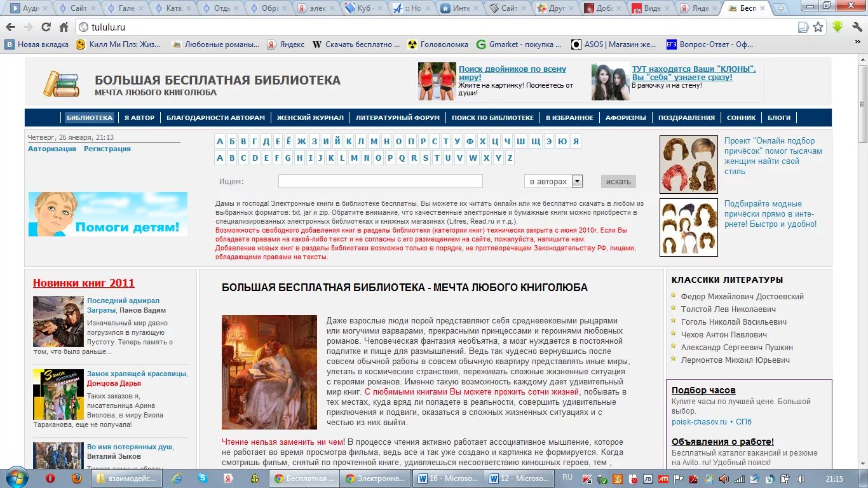Open the Последний адмирал Загрaты cover image
Image resolution: width=868 pixels, height=488 pixels.
click(58, 322)
